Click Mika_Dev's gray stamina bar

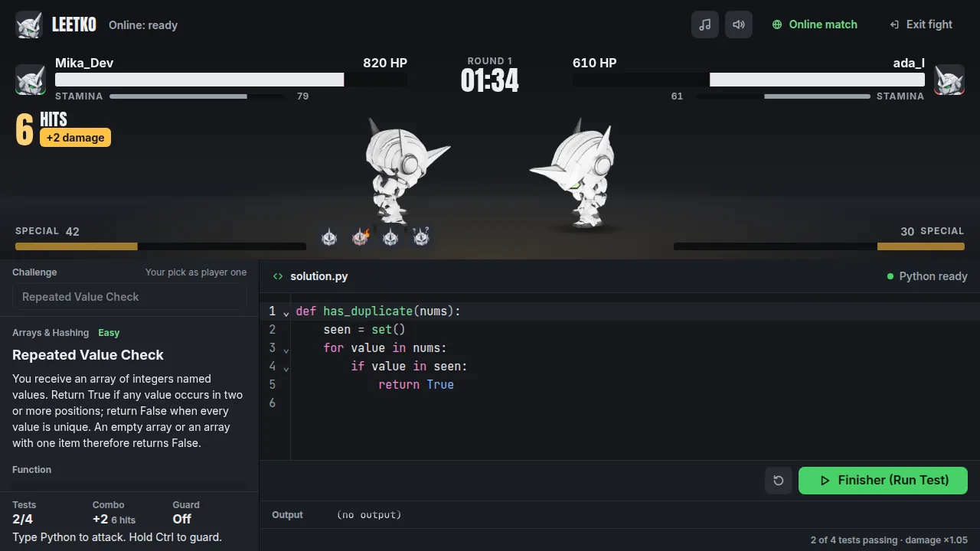coord(178,96)
